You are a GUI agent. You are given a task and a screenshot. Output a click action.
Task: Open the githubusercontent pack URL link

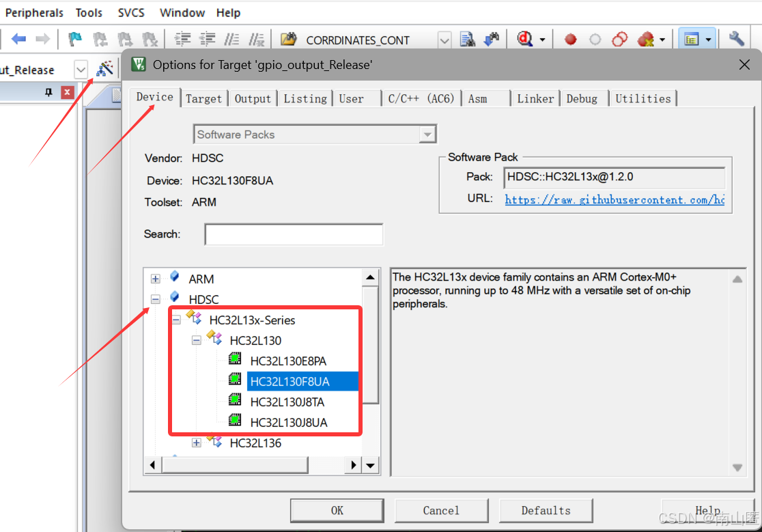[615, 199]
